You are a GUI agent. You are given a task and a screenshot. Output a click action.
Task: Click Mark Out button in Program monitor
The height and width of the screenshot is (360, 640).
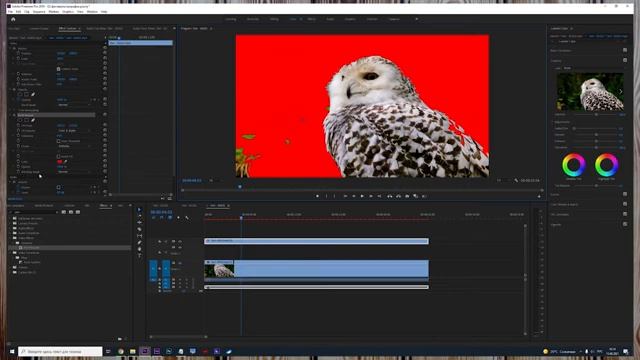(x=335, y=196)
